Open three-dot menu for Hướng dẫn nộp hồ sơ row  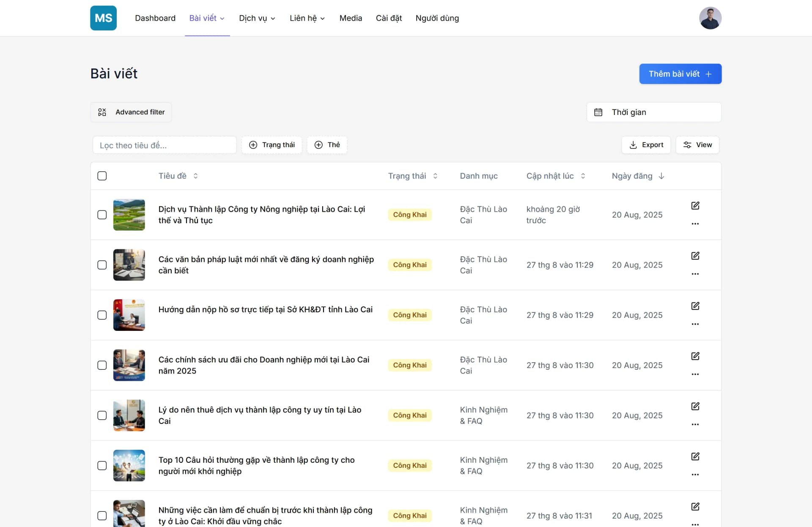point(695,324)
